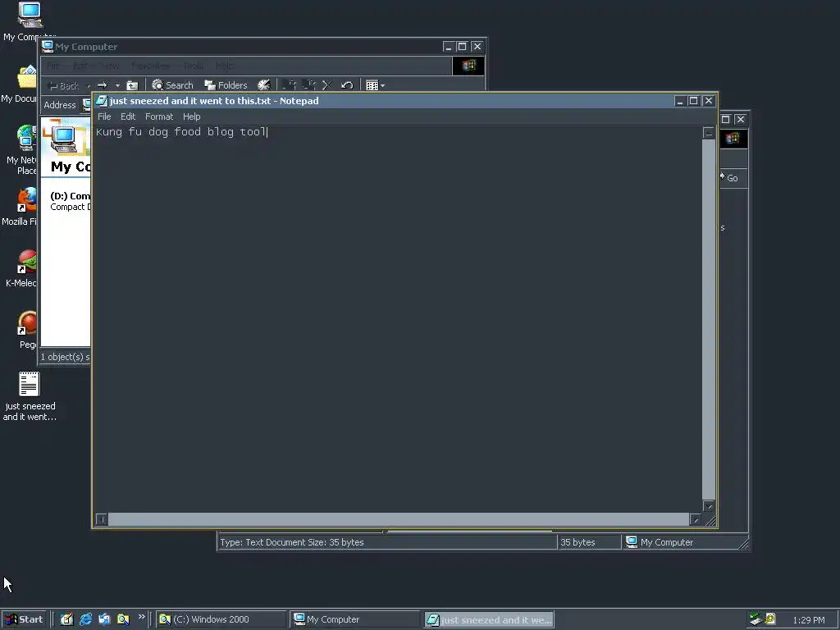Click the Notepad horizontal scrollbar right arrow
The width and height of the screenshot is (840, 630).
click(x=695, y=519)
